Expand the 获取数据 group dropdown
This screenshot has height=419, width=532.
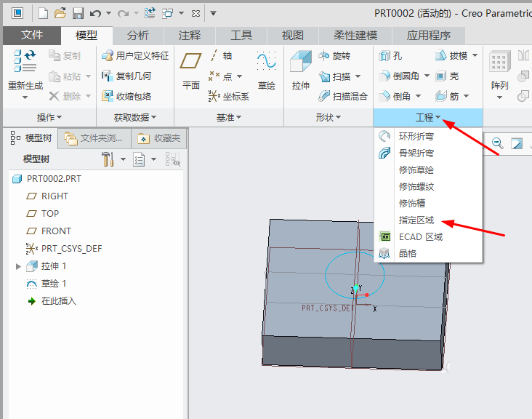135,118
